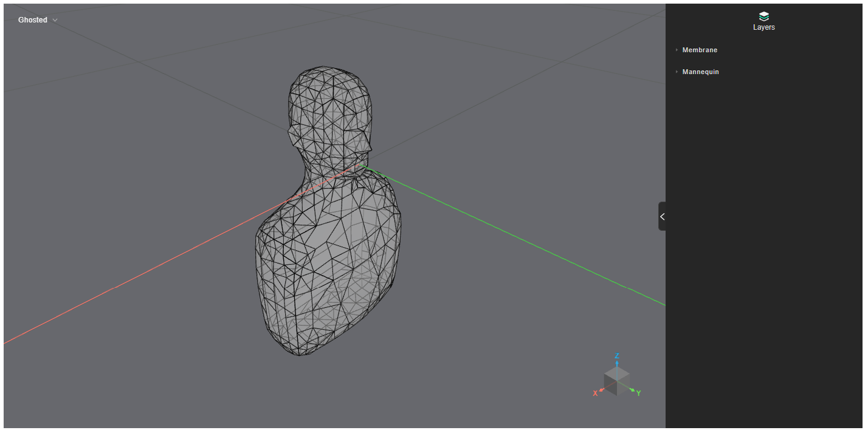Image resolution: width=868 pixels, height=433 pixels.
Task: Click the left dark face of view cube
Action: coord(610,385)
